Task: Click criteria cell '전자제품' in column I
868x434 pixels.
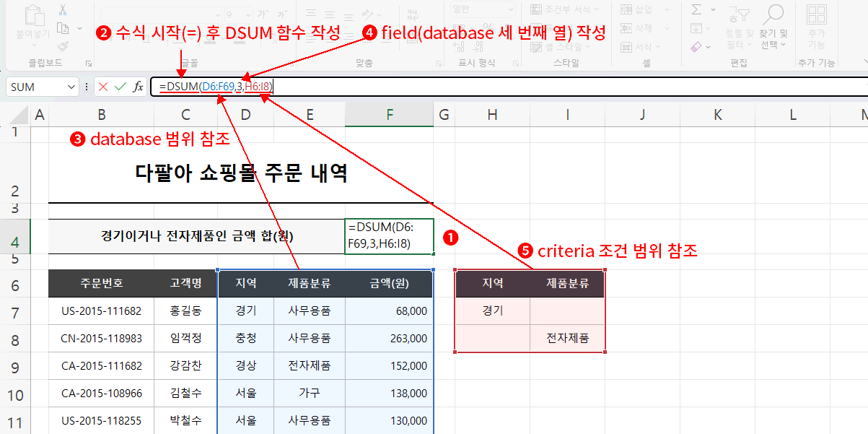Action: (x=567, y=339)
